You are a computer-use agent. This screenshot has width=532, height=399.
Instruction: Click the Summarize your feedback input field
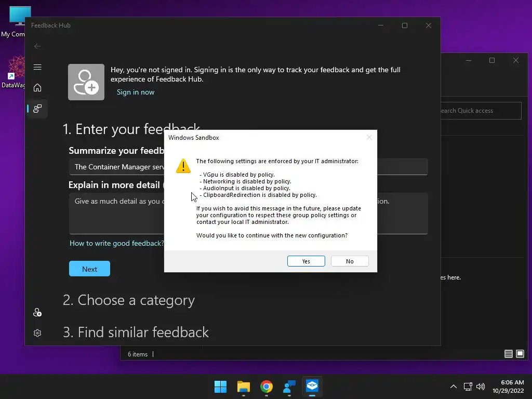248,167
